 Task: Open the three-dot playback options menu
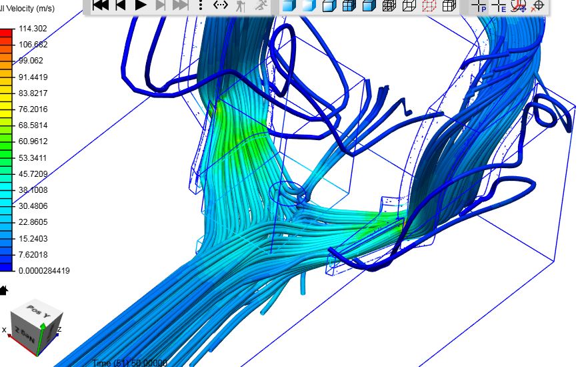coord(201,5)
